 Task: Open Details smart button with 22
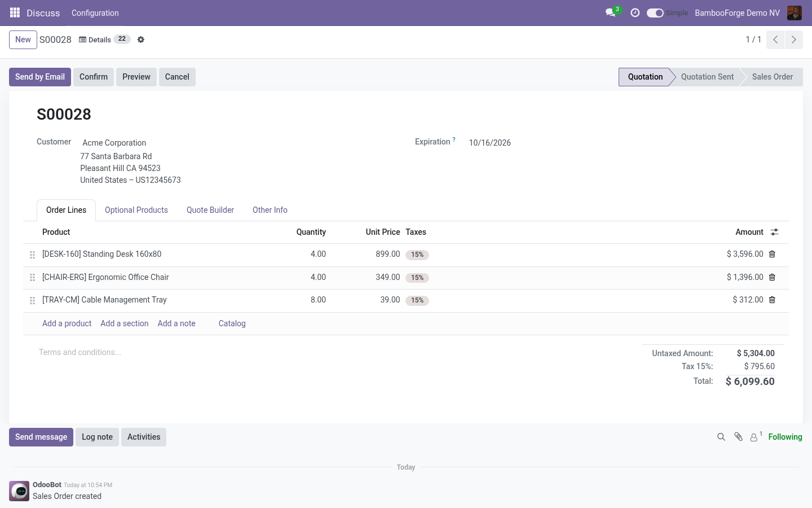(105, 40)
